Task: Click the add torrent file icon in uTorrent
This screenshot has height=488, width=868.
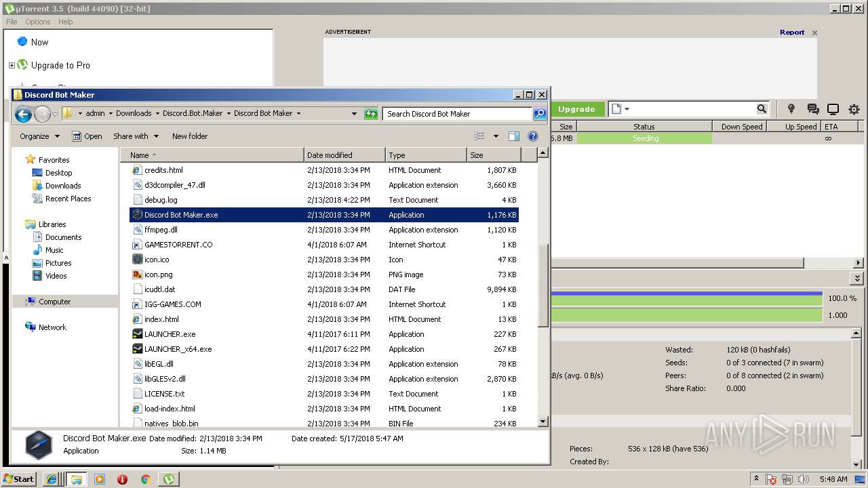Action: click(616, 109)
